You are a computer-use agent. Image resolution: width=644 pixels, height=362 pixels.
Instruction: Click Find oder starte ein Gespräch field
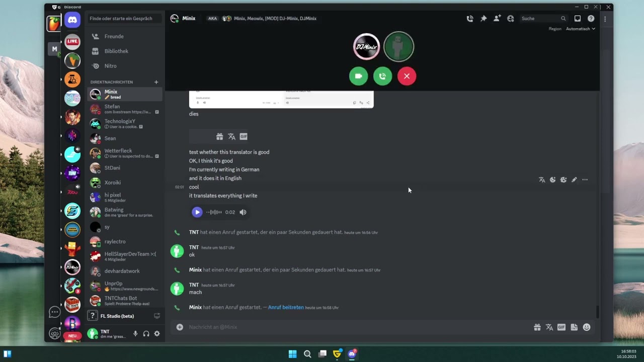(x=125, y=19)
